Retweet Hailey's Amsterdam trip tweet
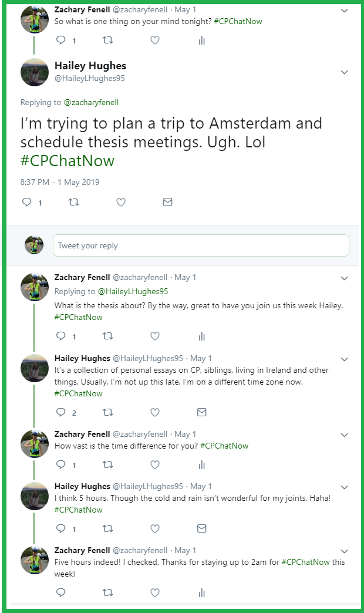The width and height of the screenshot is (364, 613). click(x=73, y=202)
